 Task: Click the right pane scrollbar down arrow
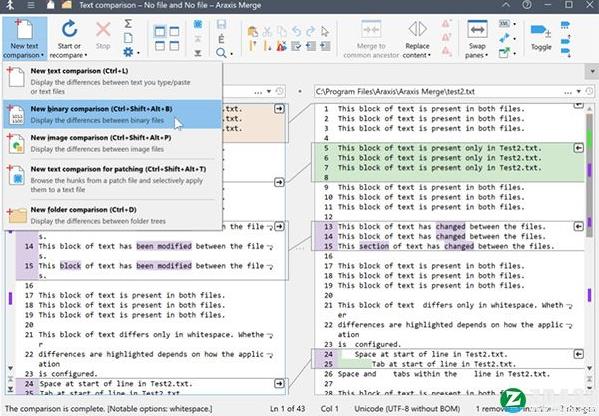tap(589, 368)
